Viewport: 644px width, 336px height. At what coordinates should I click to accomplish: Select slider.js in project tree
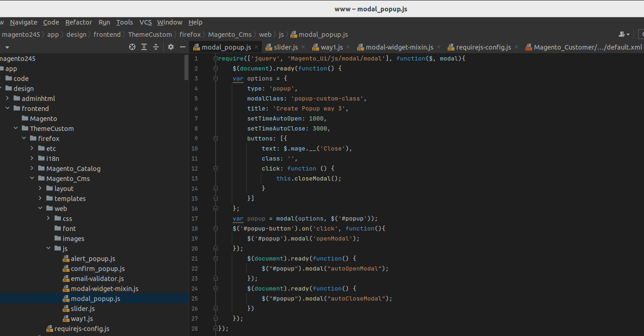click(x=83, y=309)
